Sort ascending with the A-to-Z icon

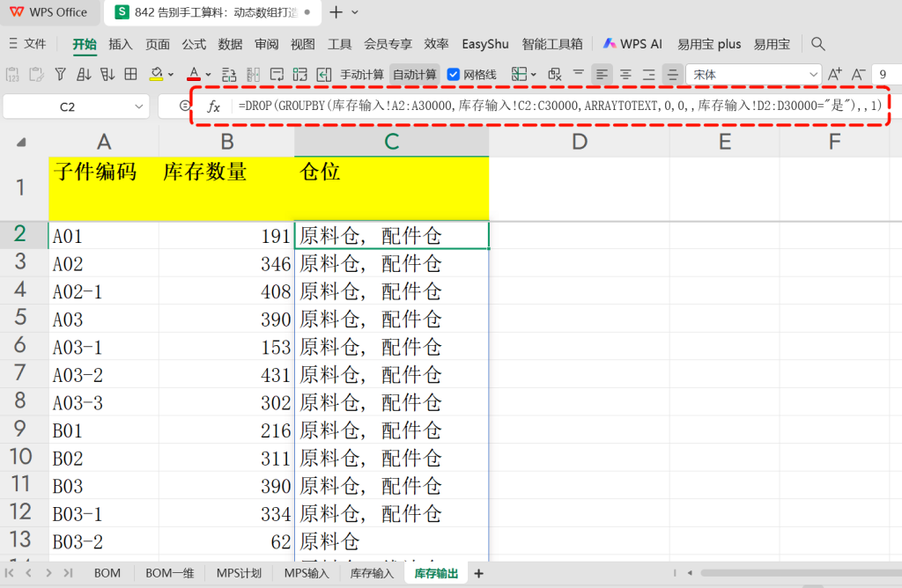click(84, 74)
